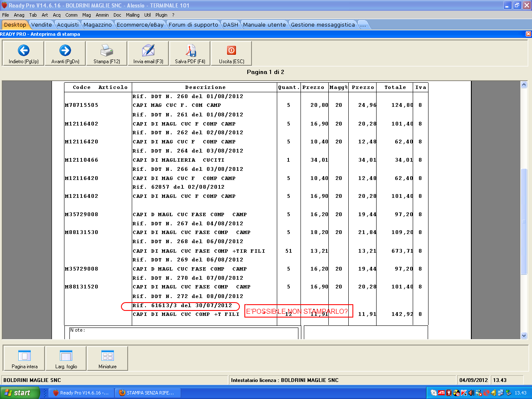Click the preview scrollbar down arrow

[524, 335]
